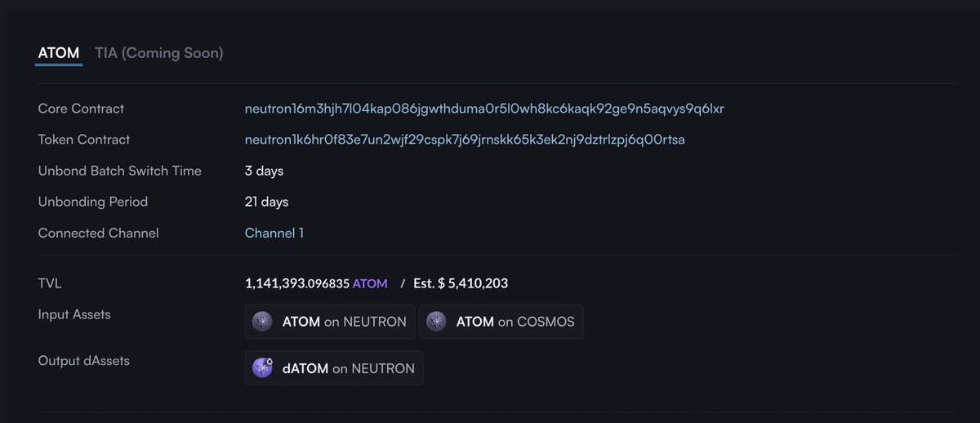This screenshot has width=980, height=423.
Task: Click the estimated $5,410,203 value
Action: pos(461,283)
